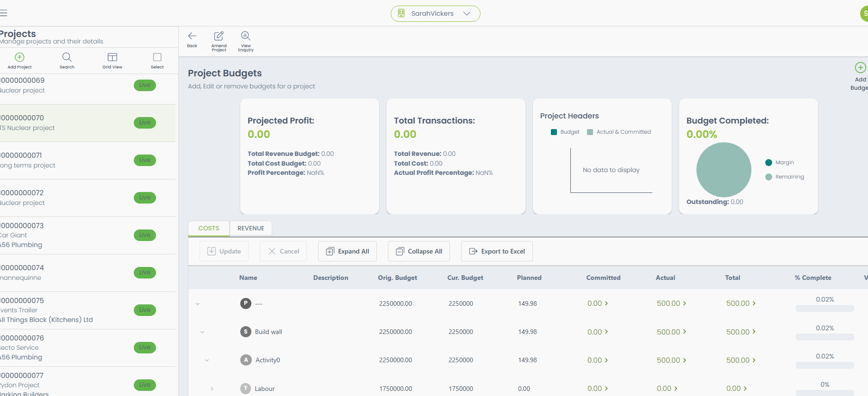The height and width of the screenshot is (396, 868).
Task: Click the Budget legend swatch
Action: coord(554,132)
